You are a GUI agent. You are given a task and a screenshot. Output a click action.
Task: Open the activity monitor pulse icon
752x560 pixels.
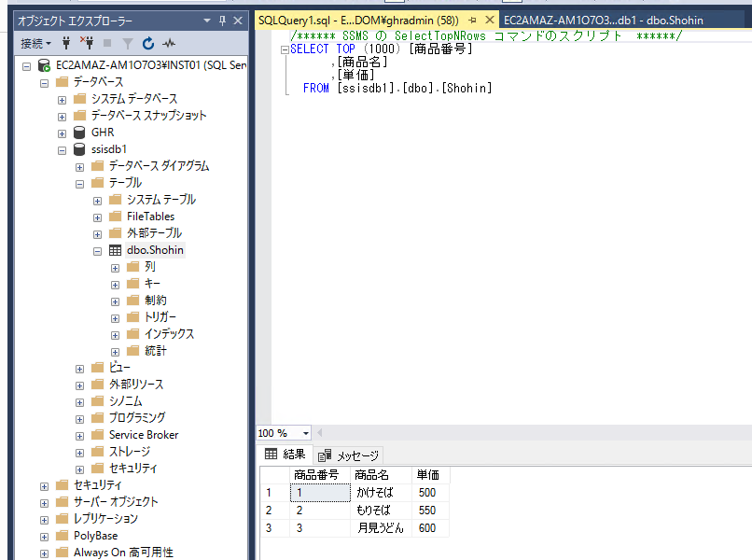pos(168,44)
